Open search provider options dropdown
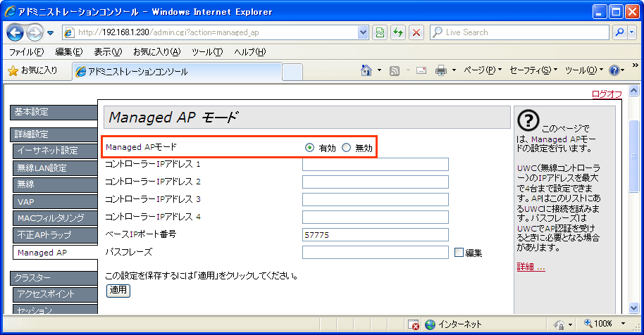 (632, 32)
